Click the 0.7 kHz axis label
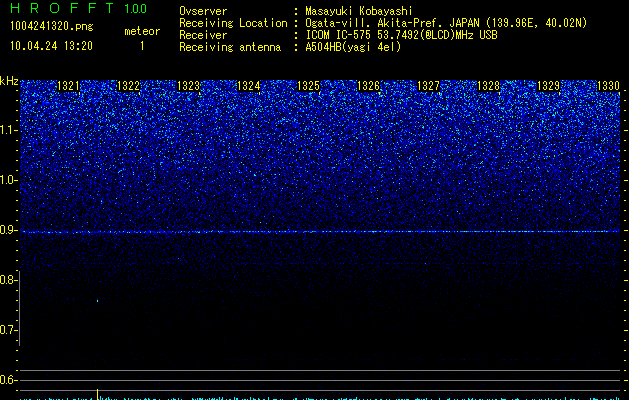629x400 pixels. (x=8, y=330)
